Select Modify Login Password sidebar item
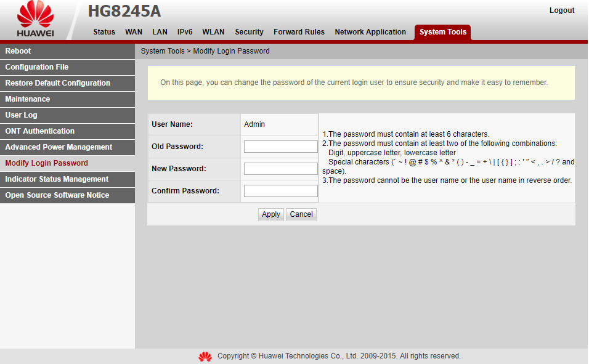589x364 pixels. pos(68,163)
